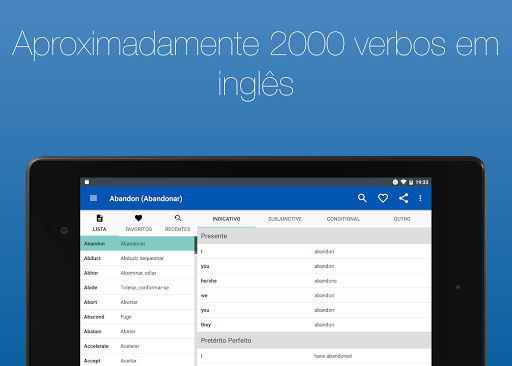
Task: Select Abstain in the verb list
Action: pos(137,331)
